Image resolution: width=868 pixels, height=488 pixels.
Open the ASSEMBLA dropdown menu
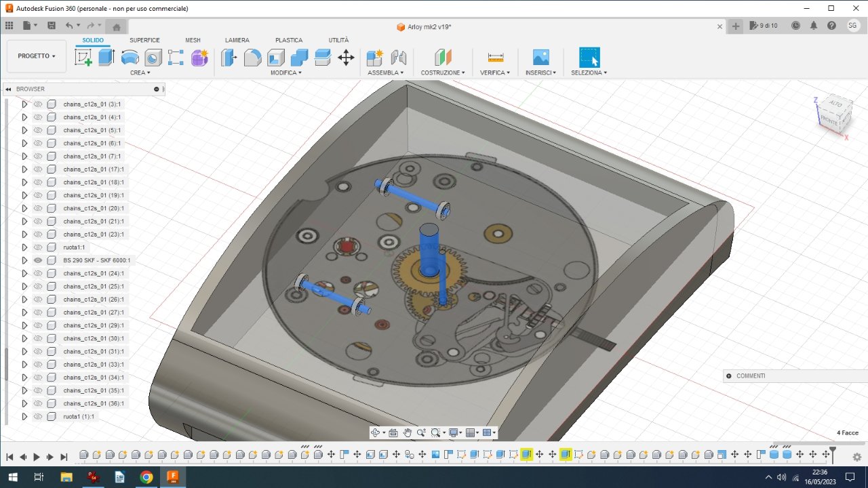coord(386,73)
